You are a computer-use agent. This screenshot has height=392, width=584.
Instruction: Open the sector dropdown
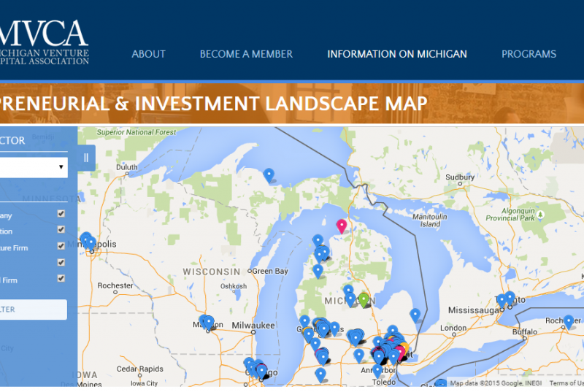tap(34, 167)
